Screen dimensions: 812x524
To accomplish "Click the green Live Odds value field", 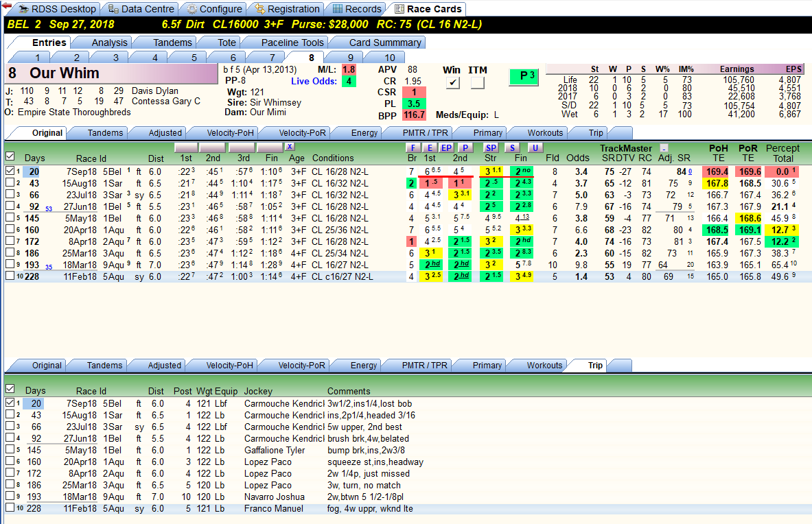I will point(349,81).
